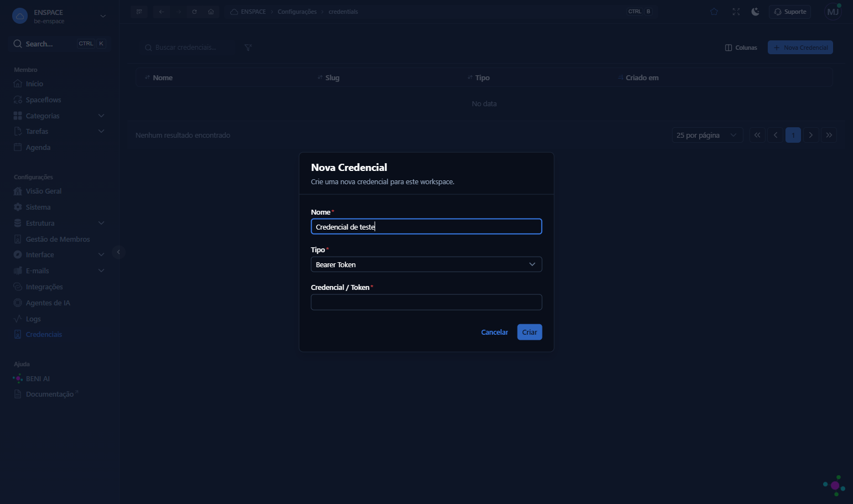Viewport: 853px width, 504px height.
Task: Click the Credenciais icon in sidebar
Action: (18, 334)
